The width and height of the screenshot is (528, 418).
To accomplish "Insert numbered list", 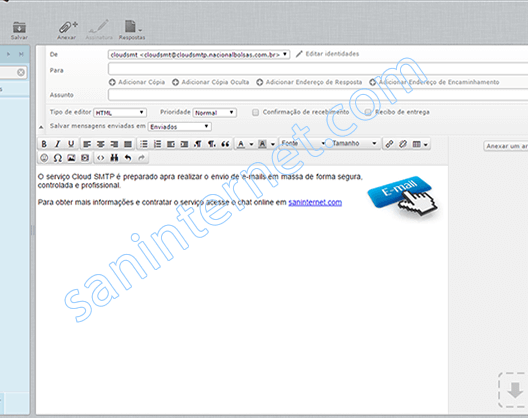I will pos(157,144).
